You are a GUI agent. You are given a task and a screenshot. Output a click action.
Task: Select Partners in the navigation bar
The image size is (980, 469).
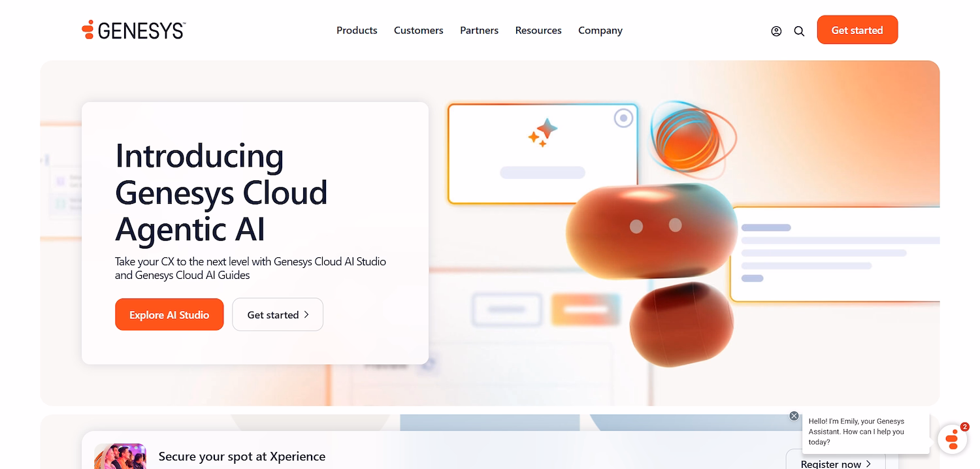click(x=479, y=30)
